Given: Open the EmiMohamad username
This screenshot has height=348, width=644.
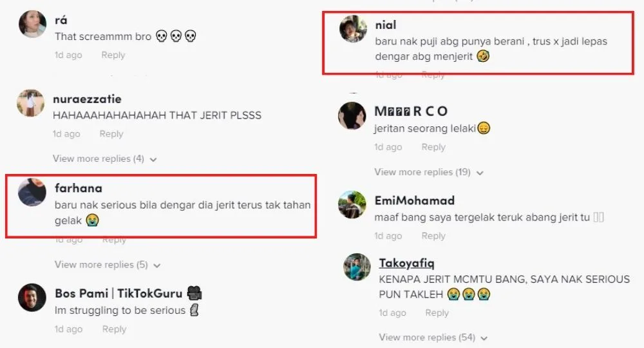Looking at the screenshot, I should (414, 200).
